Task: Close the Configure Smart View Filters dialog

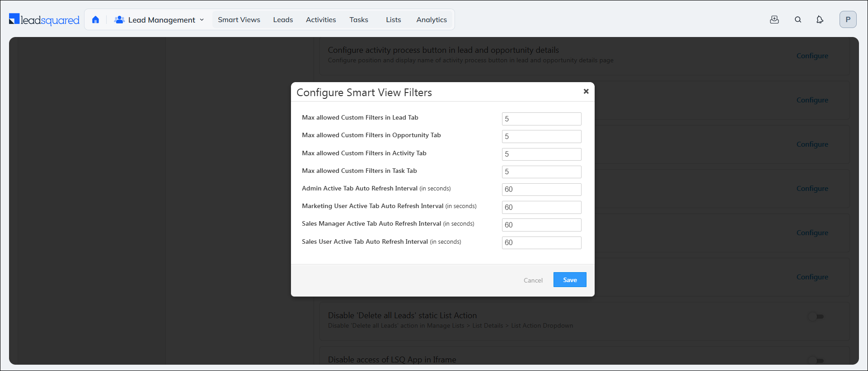Action: [586, 91]
